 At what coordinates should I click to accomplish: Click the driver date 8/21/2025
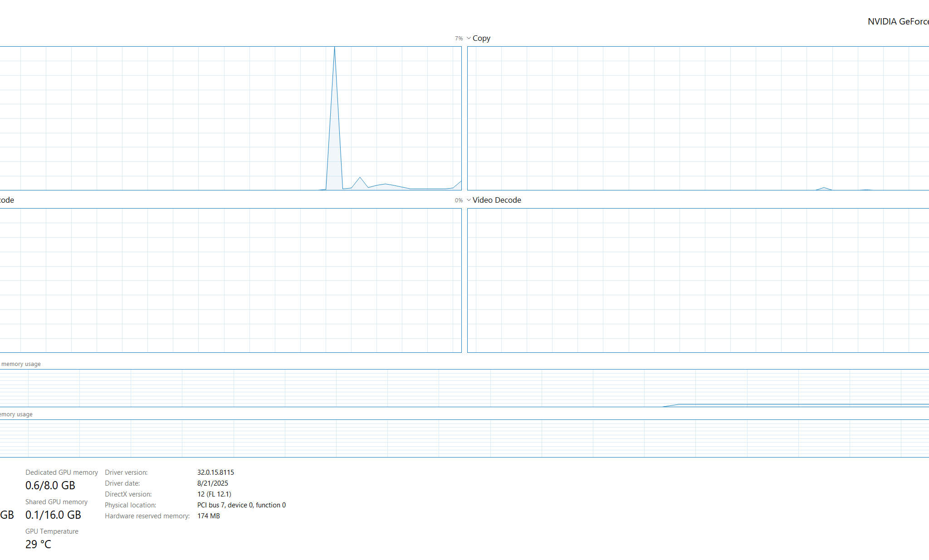point(213,483)
